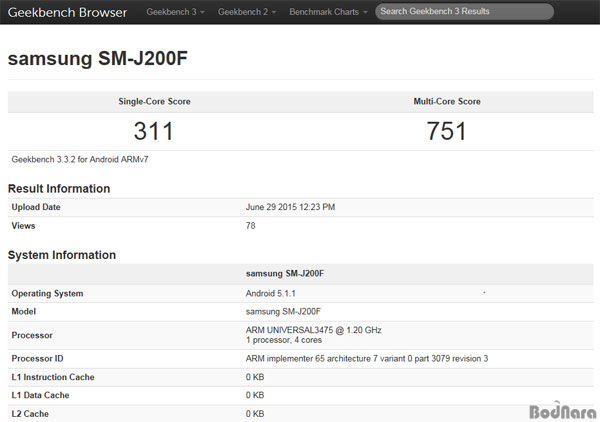Image resolution: width=600 pixels, height=422 pixels.
Task: Select the L1 Instruction Cache label
Action: point(53,377)
